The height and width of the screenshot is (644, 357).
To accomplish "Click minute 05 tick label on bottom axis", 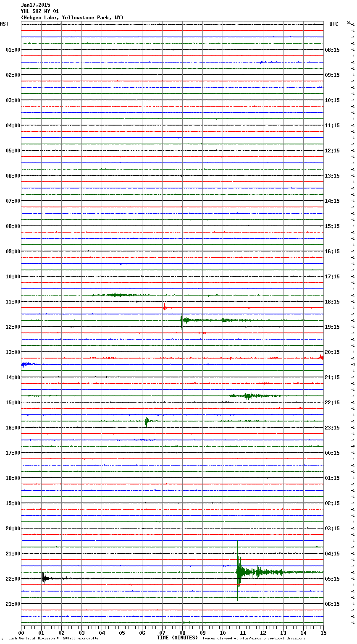I will click(x=122, y=633).
